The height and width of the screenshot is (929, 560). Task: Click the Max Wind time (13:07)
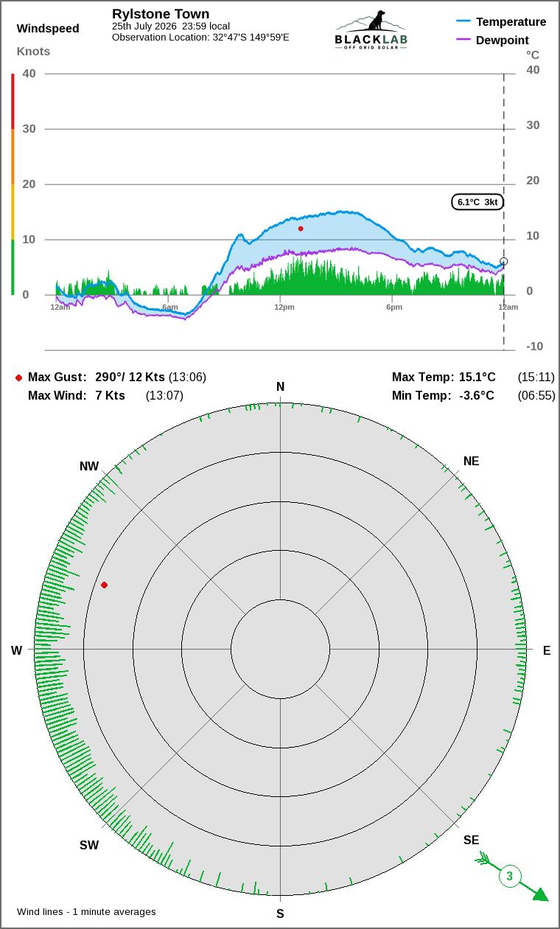164,396
